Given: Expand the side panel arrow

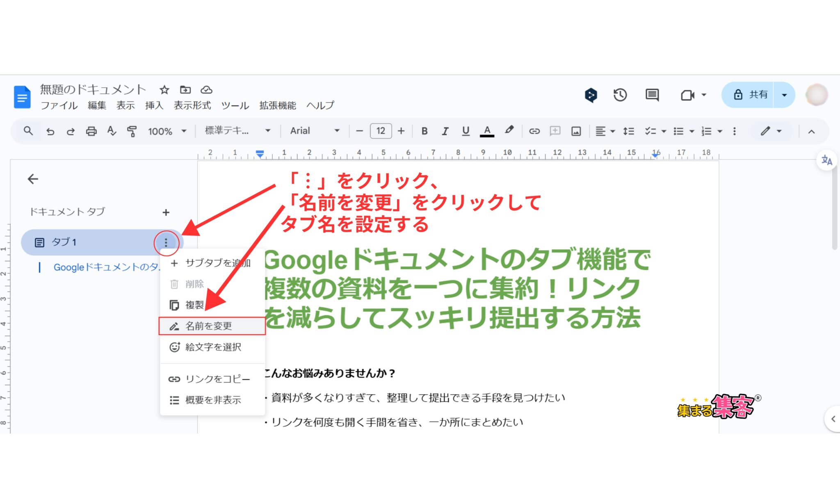Looking at the screenshot, I should [x=833, y=419].
